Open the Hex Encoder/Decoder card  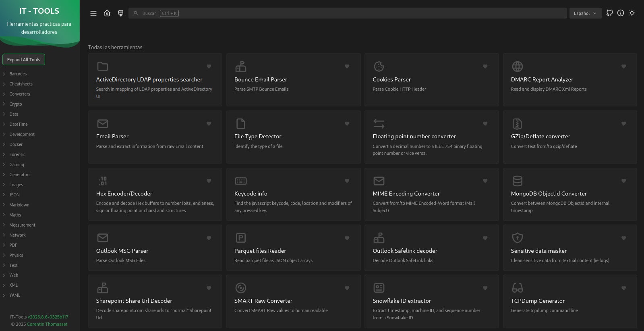click(155, 194)
